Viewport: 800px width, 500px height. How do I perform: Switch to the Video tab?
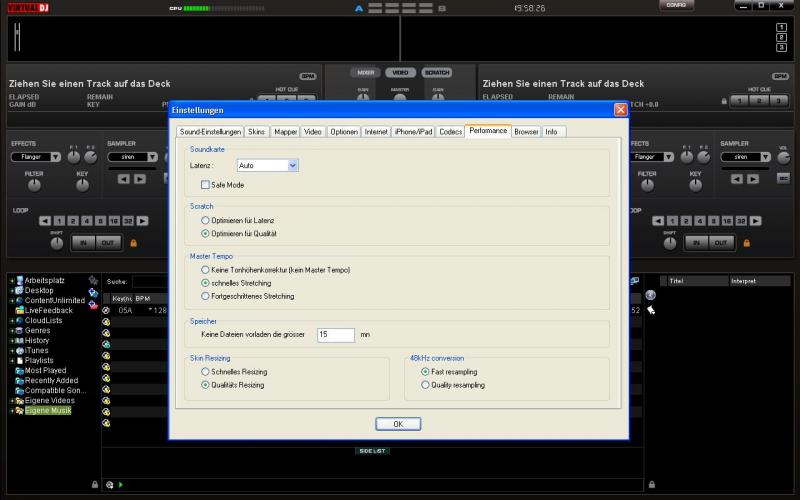click(313, 132)
